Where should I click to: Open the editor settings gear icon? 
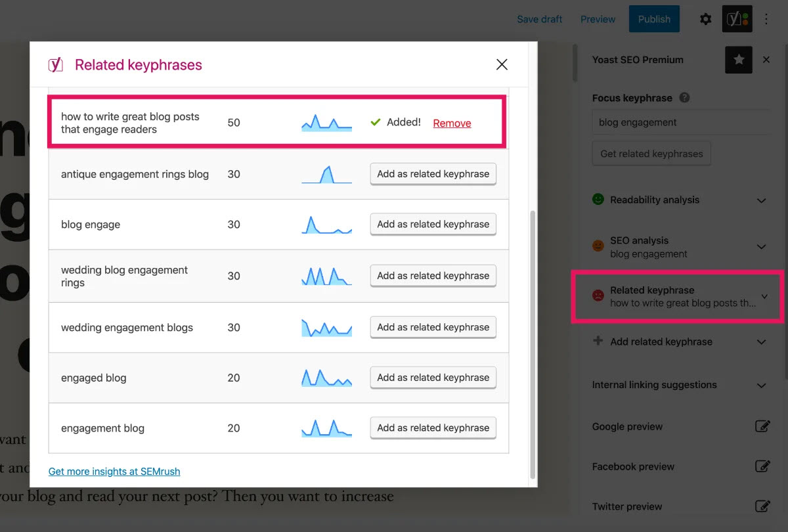pyautogui.click(x=705, y=19)
